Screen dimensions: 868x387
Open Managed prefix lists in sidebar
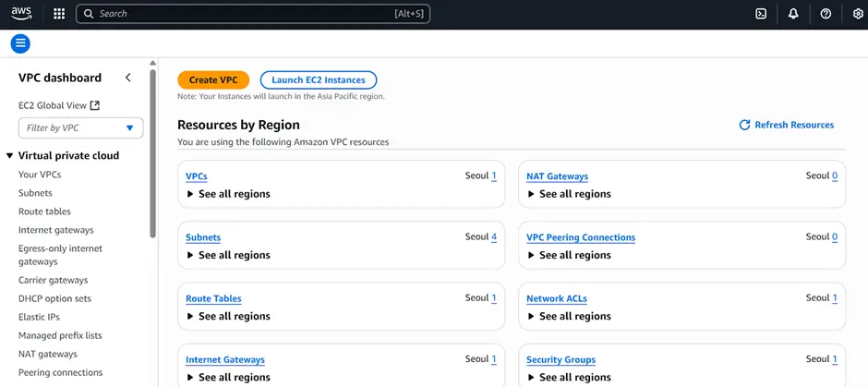(x=60, y=335)
